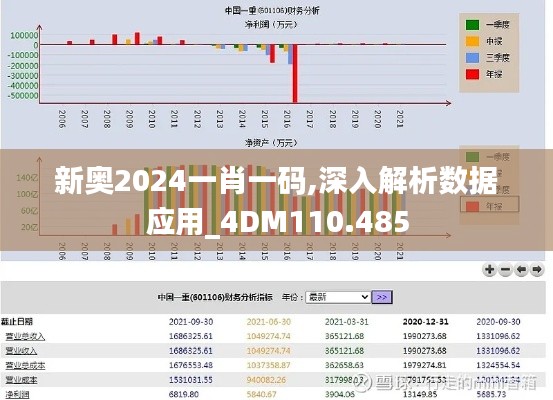Click the red 年报 legend swatch in top chart
This screenshot has height=400, width=553.
click(472, 74)
